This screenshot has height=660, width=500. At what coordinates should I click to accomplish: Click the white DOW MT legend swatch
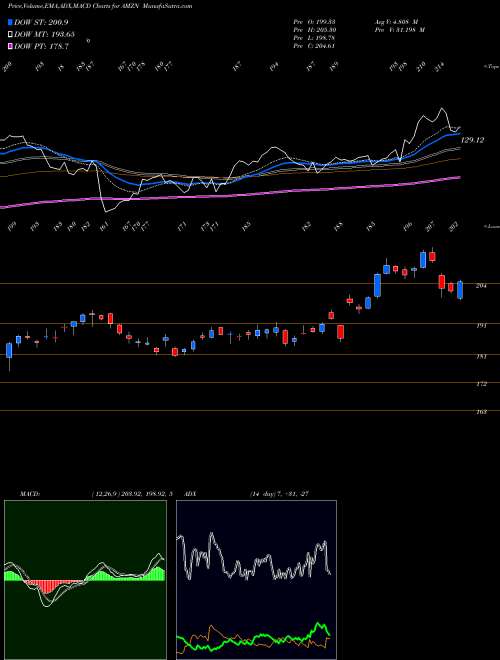[x=11, y=34]
